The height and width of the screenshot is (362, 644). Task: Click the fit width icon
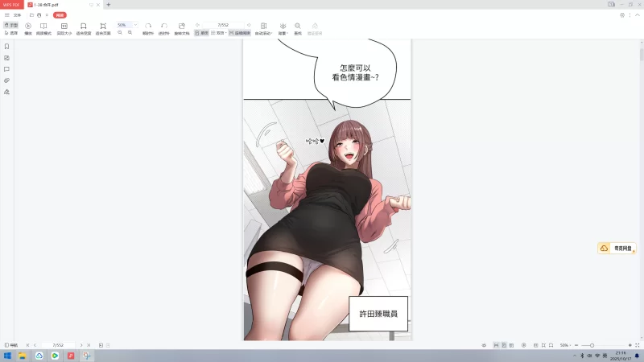(x=83, y=27)
